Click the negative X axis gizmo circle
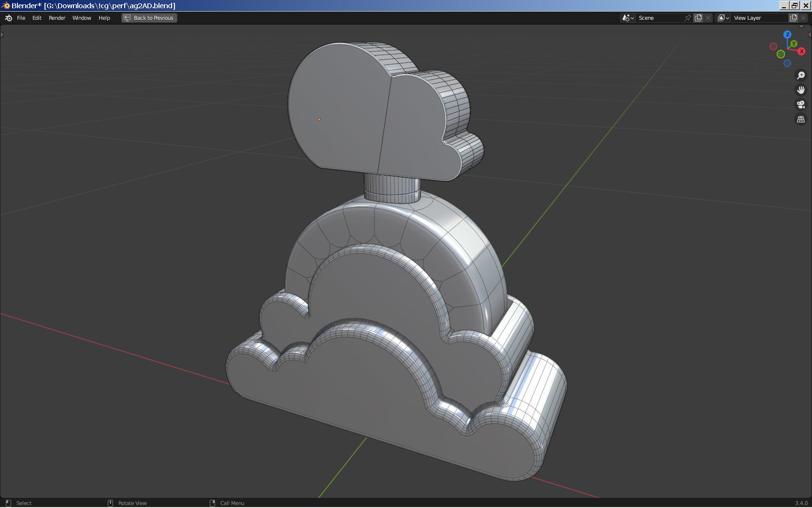The width and height of the screenshot is (812, 508). click(773, 46)
